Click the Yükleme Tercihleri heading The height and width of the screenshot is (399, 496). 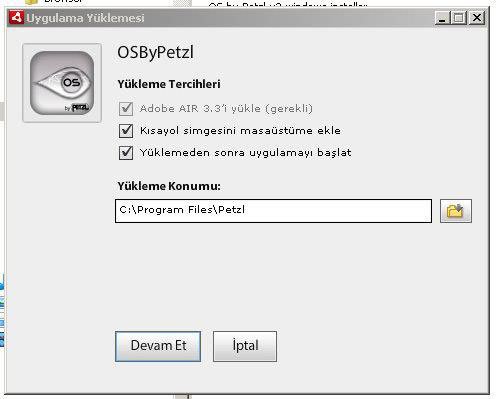169,84
